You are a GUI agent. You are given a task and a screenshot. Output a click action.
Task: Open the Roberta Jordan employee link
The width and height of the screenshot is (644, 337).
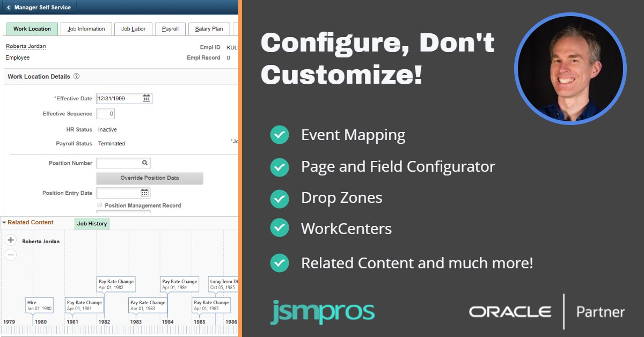(x=26, y=47)
